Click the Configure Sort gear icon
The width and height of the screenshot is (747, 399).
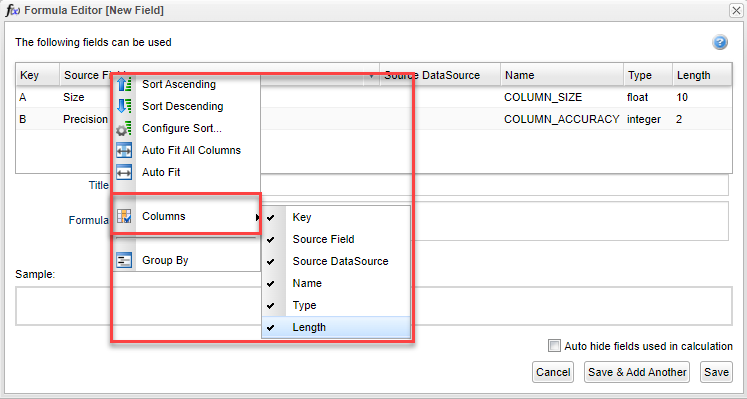point(124,129)
